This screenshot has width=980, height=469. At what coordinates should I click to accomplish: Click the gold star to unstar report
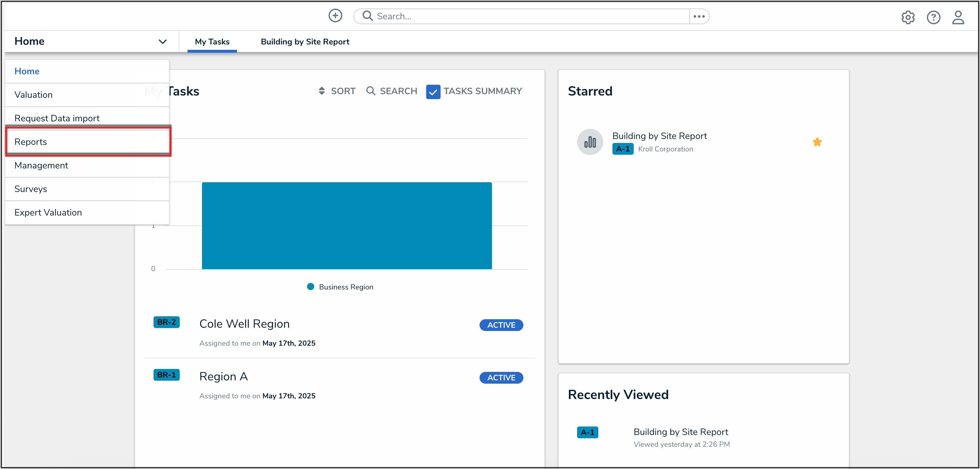[x=817, y=142]
